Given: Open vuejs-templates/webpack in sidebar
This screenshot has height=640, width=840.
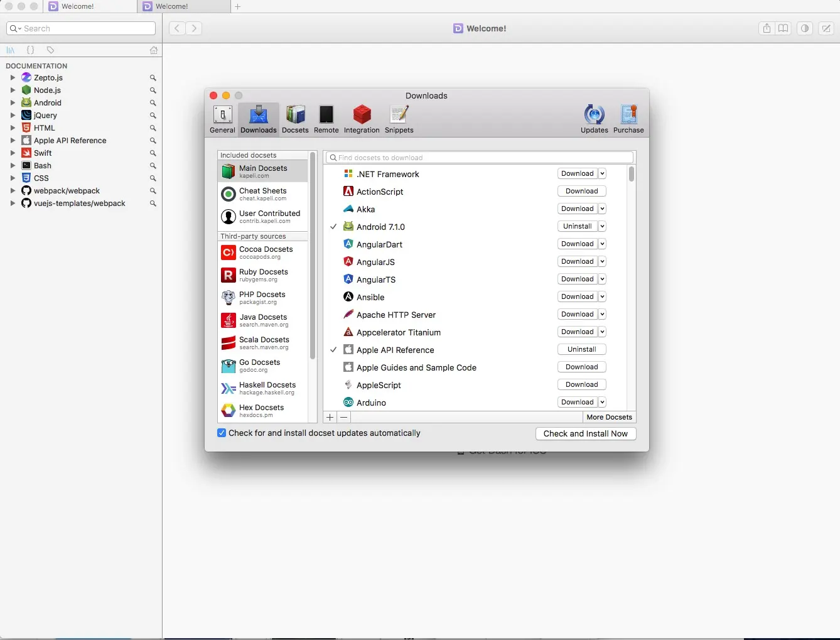Looking at the screenshot, I should 79,203.
